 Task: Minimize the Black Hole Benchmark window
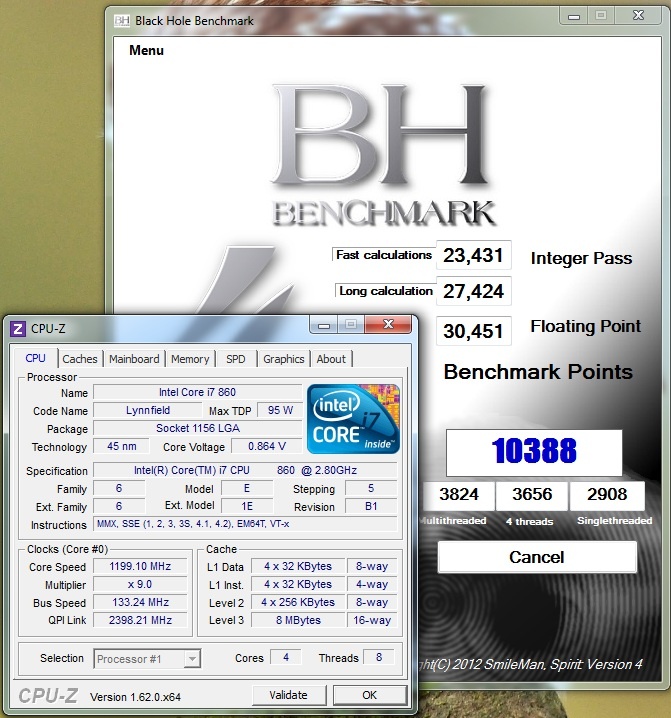574,16
